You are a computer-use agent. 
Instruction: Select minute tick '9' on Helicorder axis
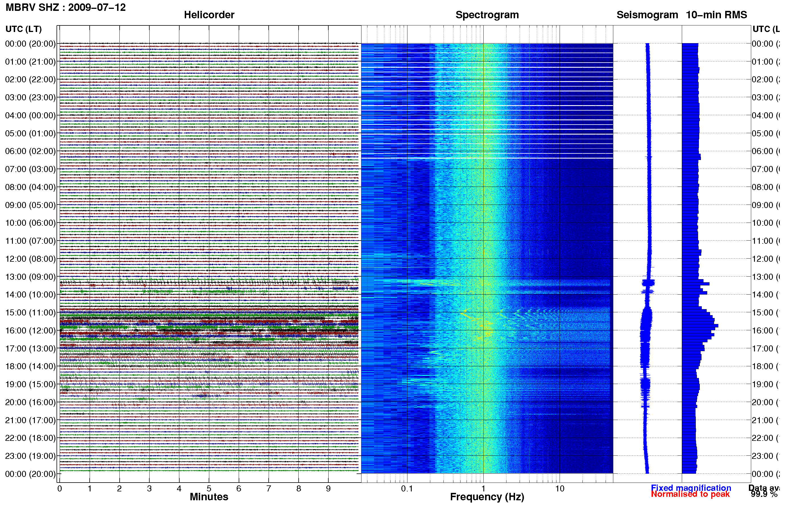tap(328, 489)
